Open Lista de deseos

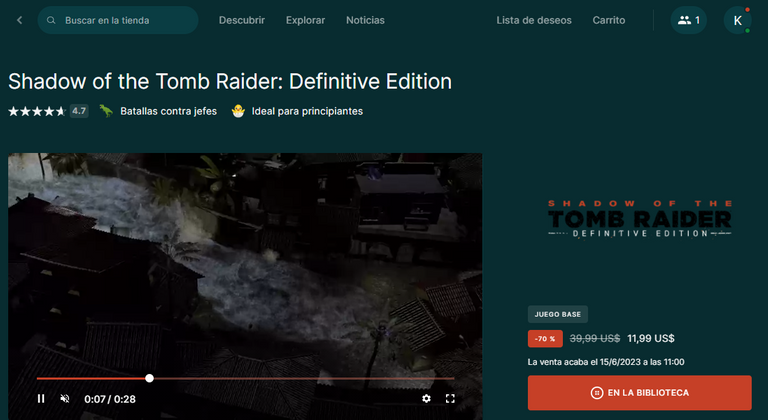[x=534, y=20]
